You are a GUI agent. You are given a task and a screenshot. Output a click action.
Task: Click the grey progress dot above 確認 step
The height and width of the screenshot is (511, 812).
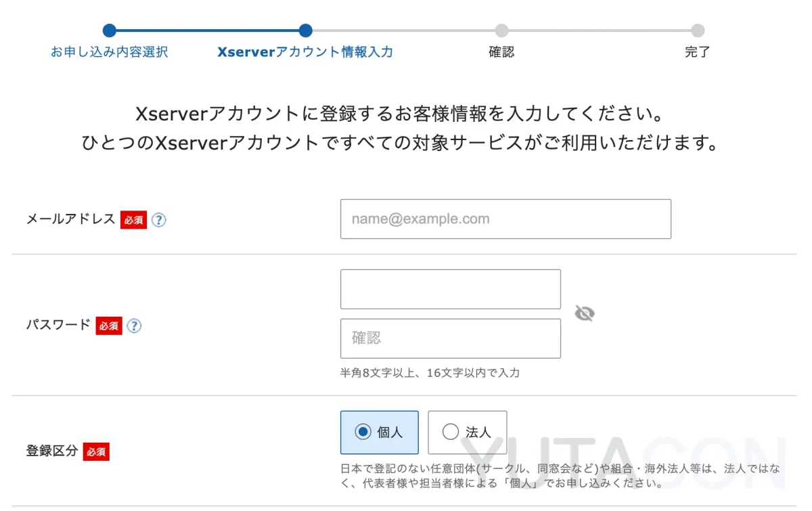tap(501, 30)
